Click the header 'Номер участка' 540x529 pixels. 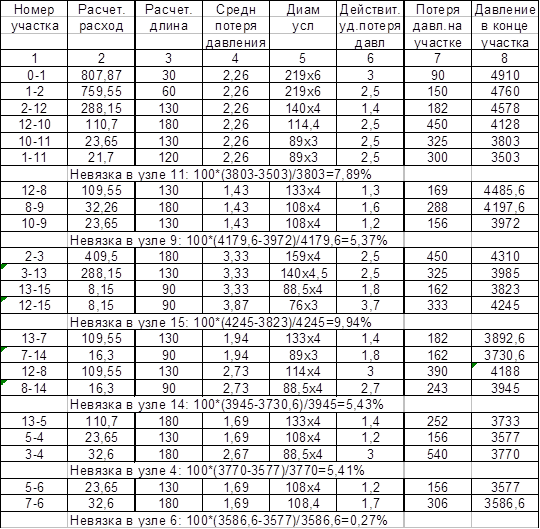(x=34, y=18)
